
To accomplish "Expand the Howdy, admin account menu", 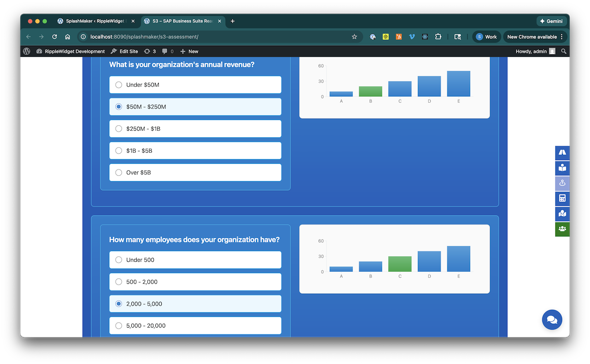I will (x=535, y=51).
